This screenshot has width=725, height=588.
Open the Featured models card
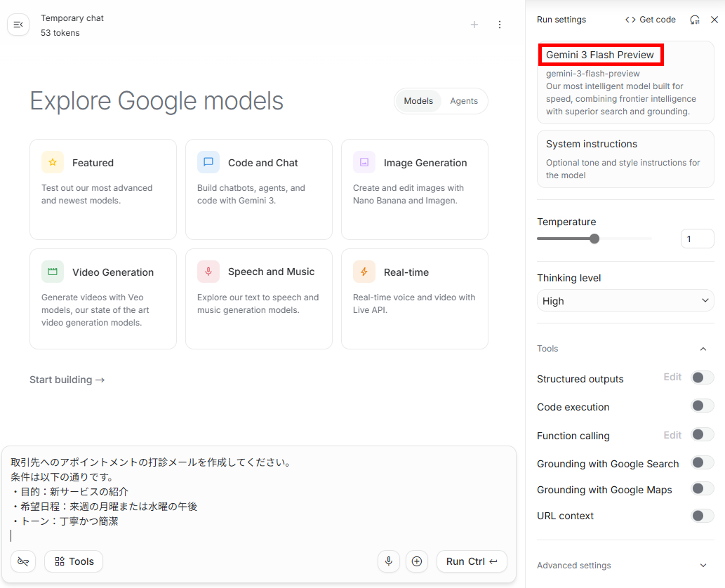point(103,189)
